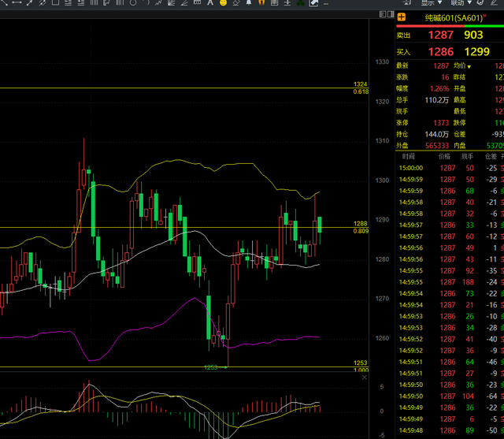Click the 1253 low price marker
The height and width of the screenshot is (439, 504).
click(211, 367)
